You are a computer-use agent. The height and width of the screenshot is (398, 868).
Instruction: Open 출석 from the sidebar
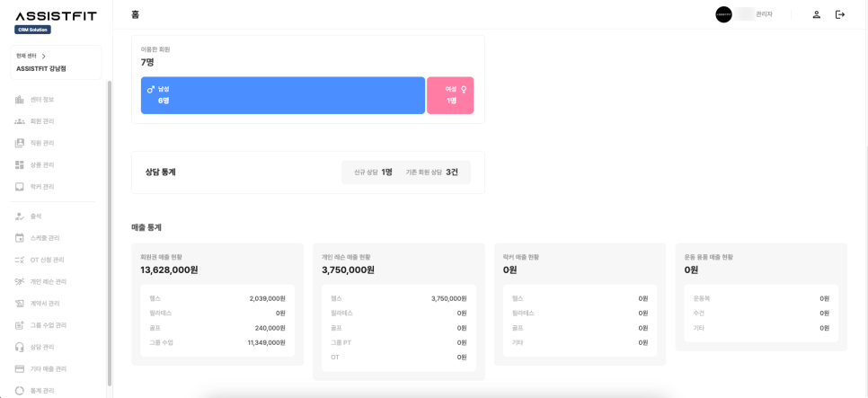[36, 217]
